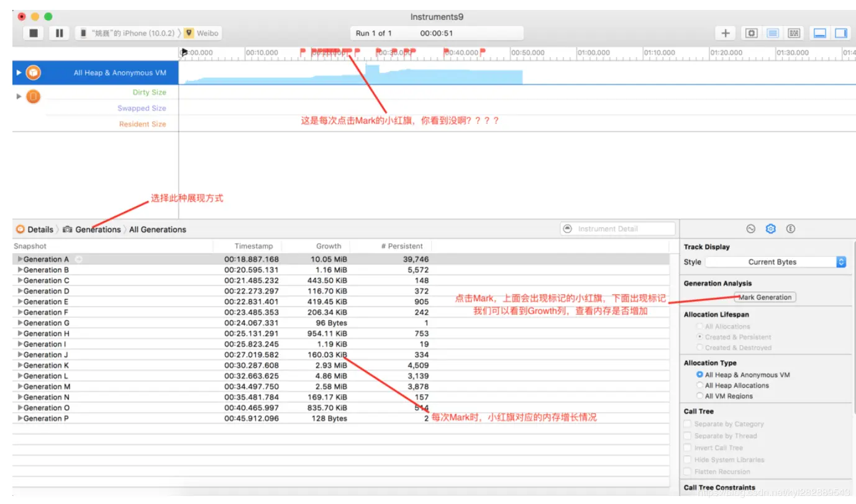Click the Weibo app target icon
Image resolution: width=856 pixels, height=504 pixels.
[189, 33]
